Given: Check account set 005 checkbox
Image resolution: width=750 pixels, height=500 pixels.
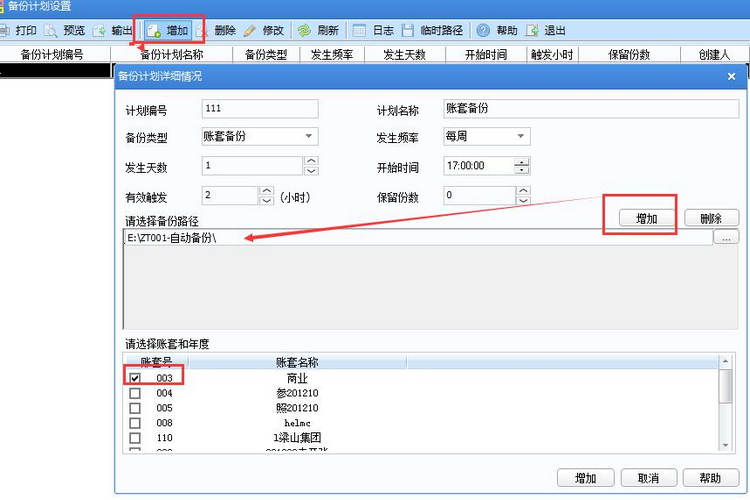Looking at the screenshot, I should pos(135,408).
